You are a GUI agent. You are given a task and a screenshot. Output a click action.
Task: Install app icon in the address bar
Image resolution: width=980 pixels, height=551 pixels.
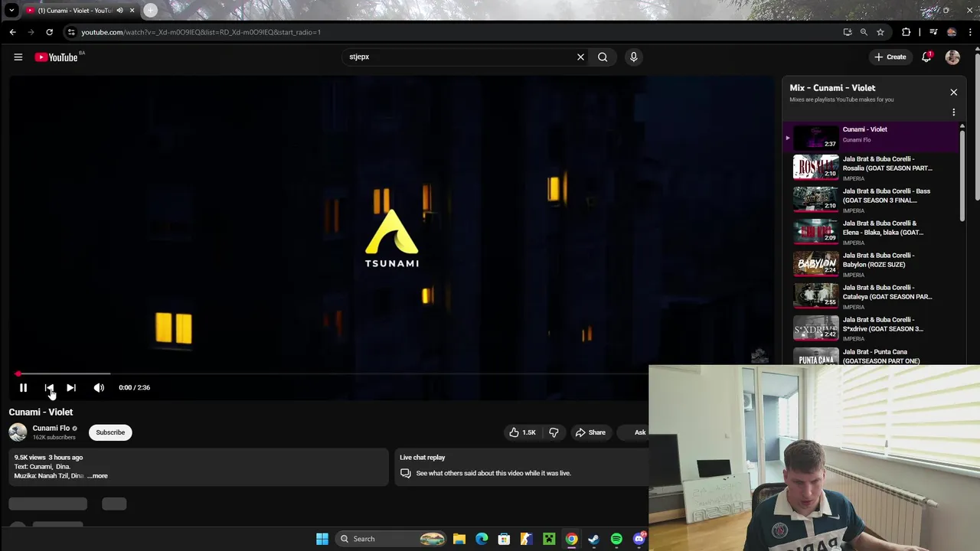pos(847,32)
